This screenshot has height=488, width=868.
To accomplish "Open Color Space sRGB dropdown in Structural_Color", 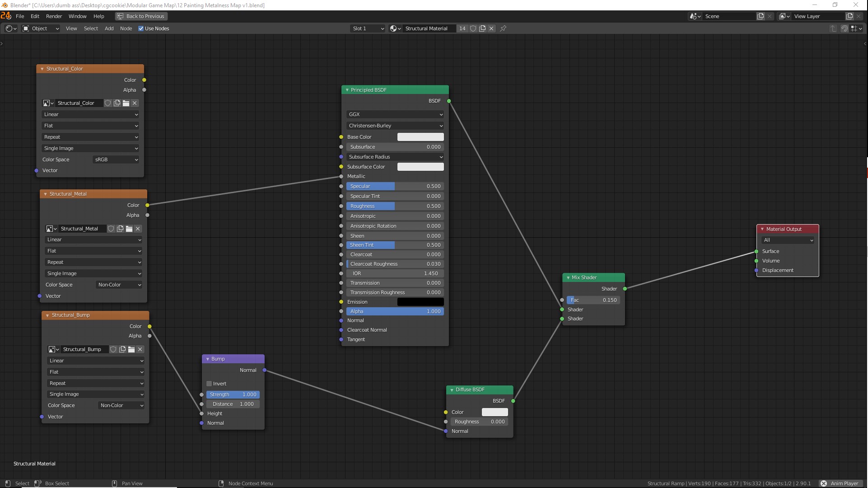I will (x=116, y=160).
